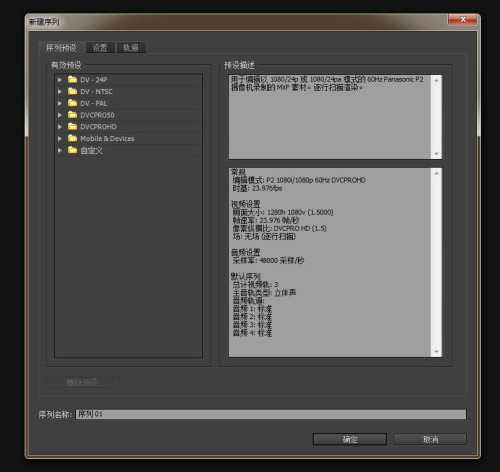Click up arrow of preset description scrollbar
This screenshot has height=472, width=500.
point(436,80)
